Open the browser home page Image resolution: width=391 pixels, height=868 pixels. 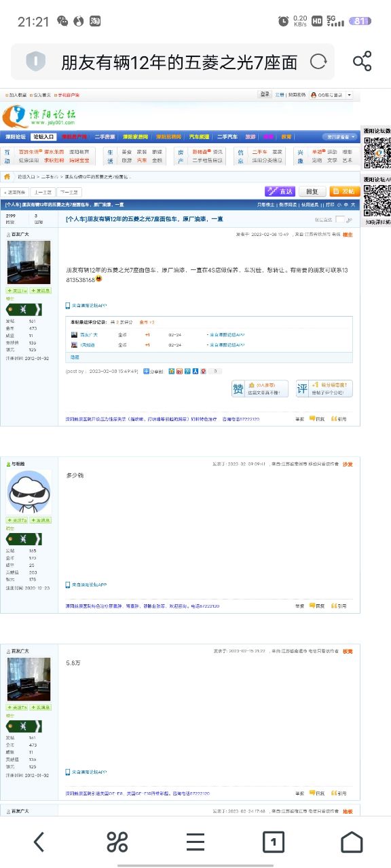pyautogui.click(x=352, y=842)
